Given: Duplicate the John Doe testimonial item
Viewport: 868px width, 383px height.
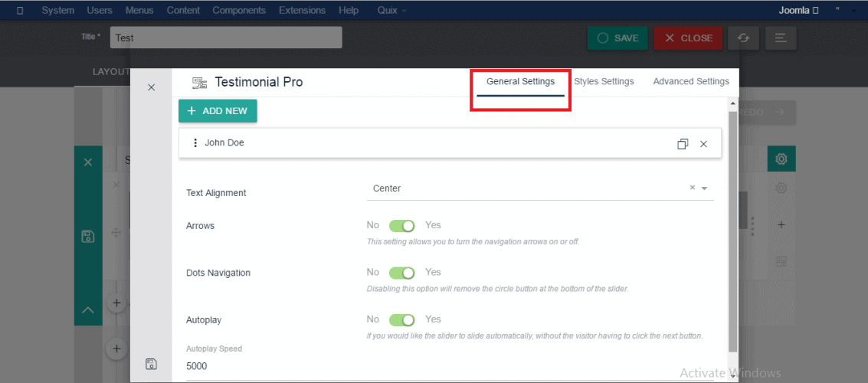Looking at the screenshot, I should (683, 144).
